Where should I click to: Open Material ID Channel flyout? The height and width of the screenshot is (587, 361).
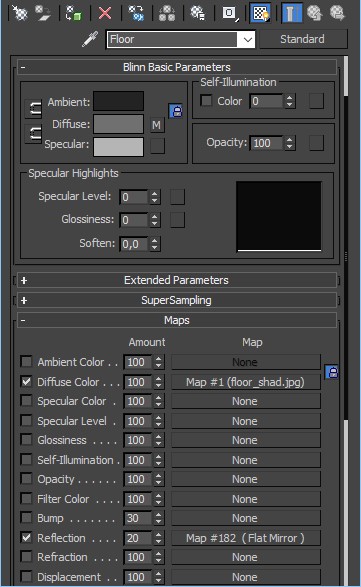230,13
